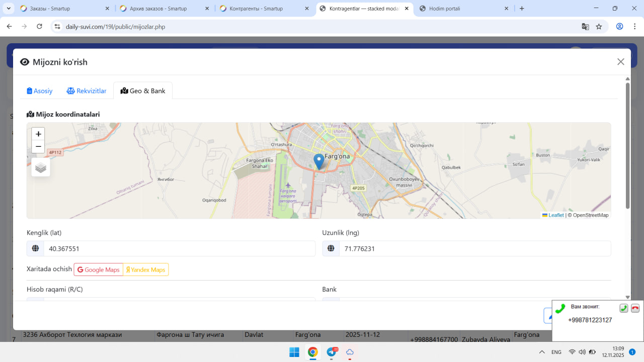Click the Kenglik latitude input field
644x362 pixels.
(x=179, y=248)
